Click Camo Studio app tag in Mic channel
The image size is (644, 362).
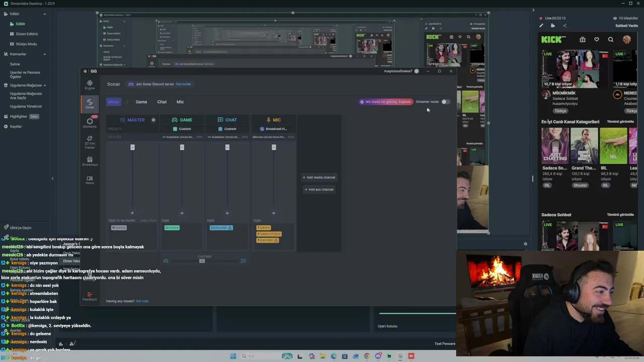pyautogui.click(x=269, y=234)
